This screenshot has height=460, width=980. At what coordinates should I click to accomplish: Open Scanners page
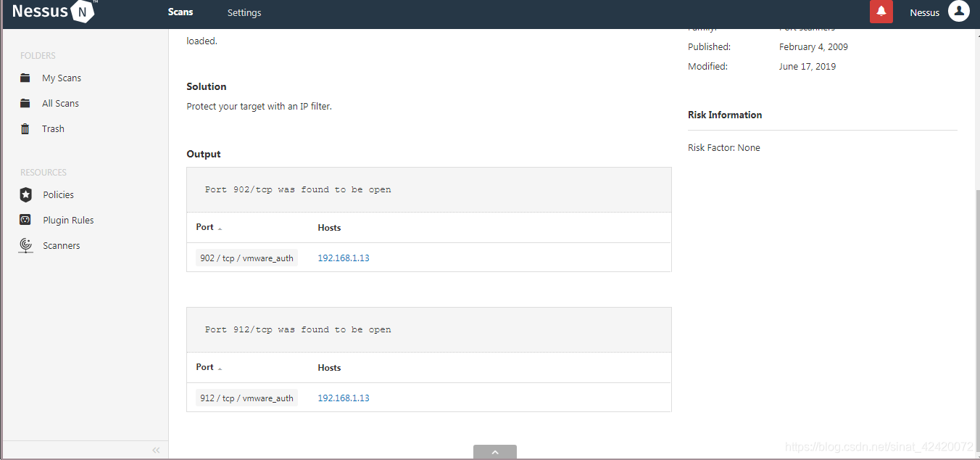[x=61, y=245]
